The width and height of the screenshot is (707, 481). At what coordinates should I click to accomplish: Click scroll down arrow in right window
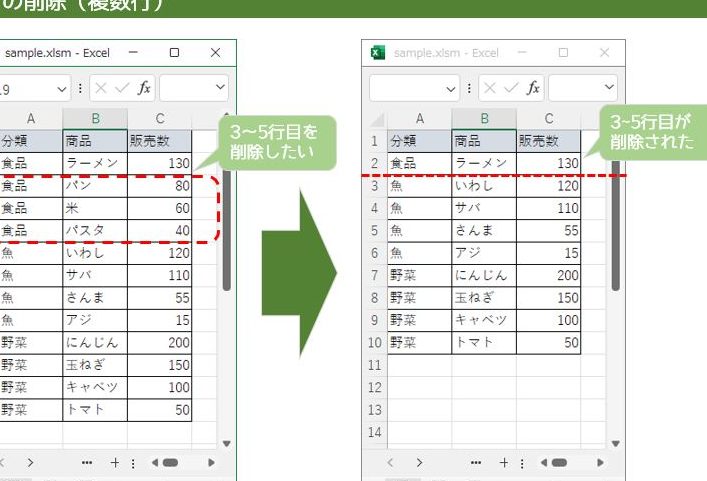point(616,444)
